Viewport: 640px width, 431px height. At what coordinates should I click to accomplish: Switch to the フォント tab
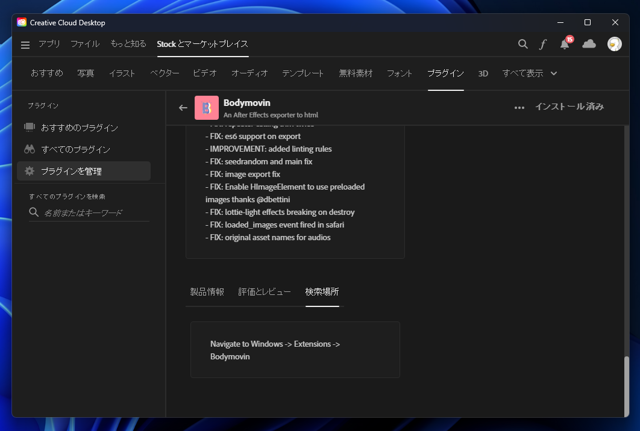point(400,73)
